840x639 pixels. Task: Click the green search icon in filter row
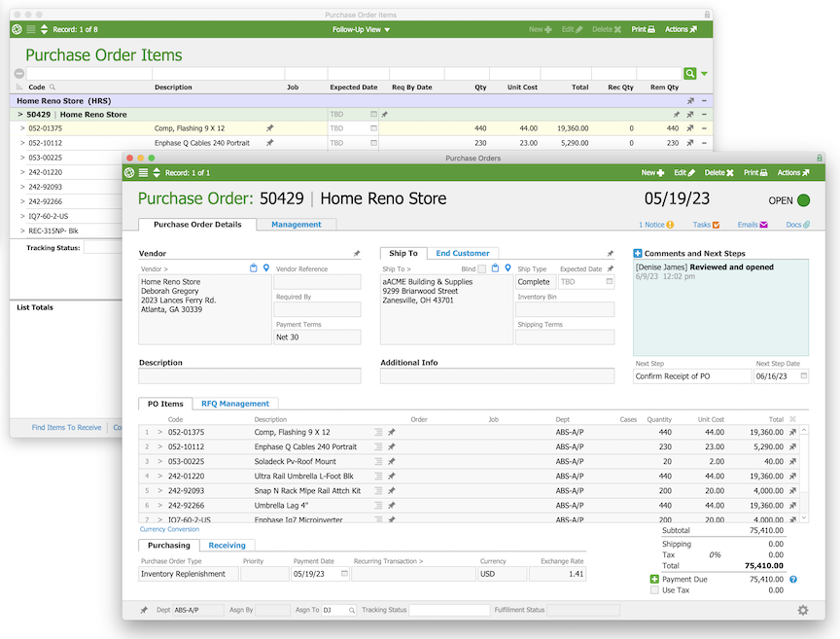coord(689,73)
